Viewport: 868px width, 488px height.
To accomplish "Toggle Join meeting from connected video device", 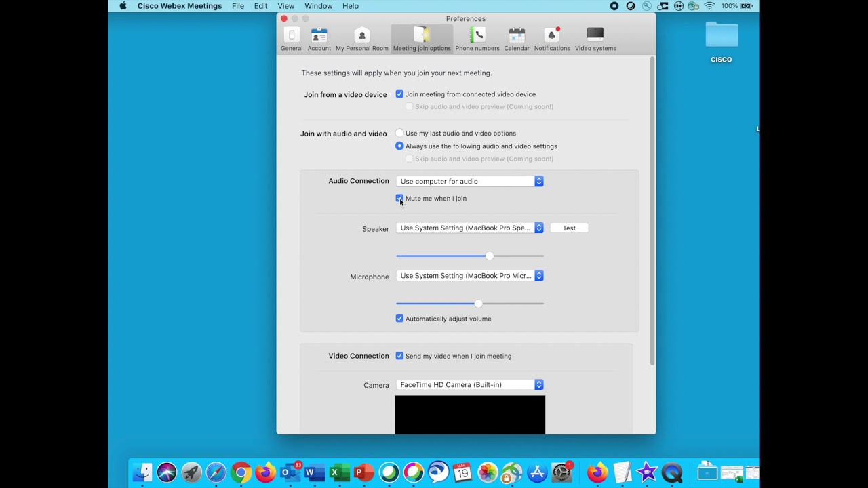I will (x=399, y=94).
